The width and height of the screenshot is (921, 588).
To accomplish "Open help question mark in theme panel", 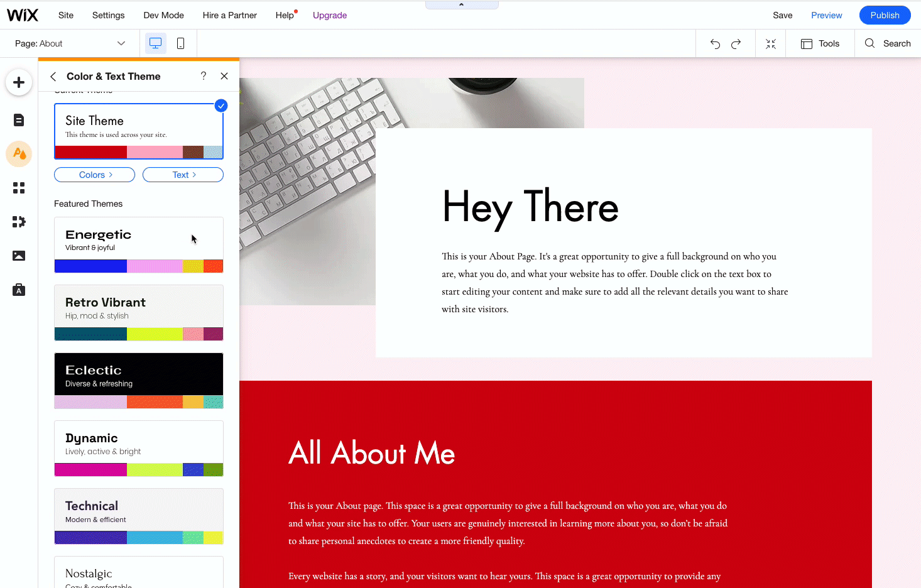I will tap(204, 76).
